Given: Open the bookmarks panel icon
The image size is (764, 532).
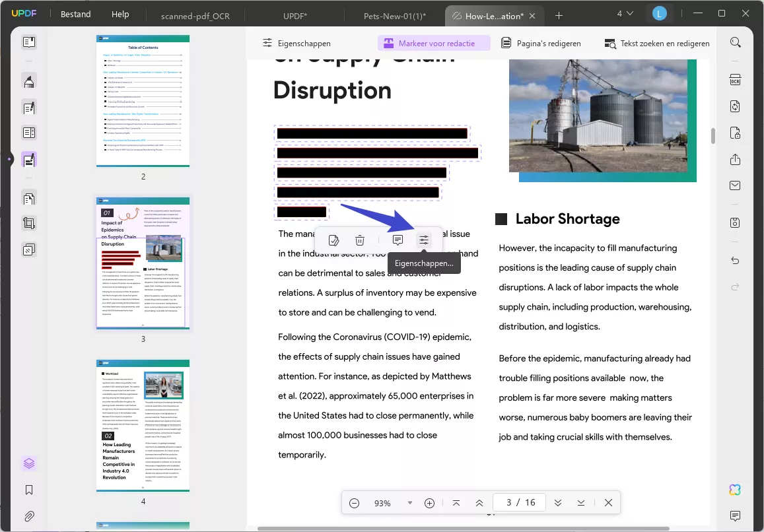Looking at the screenshot, I should click(28, 489).
